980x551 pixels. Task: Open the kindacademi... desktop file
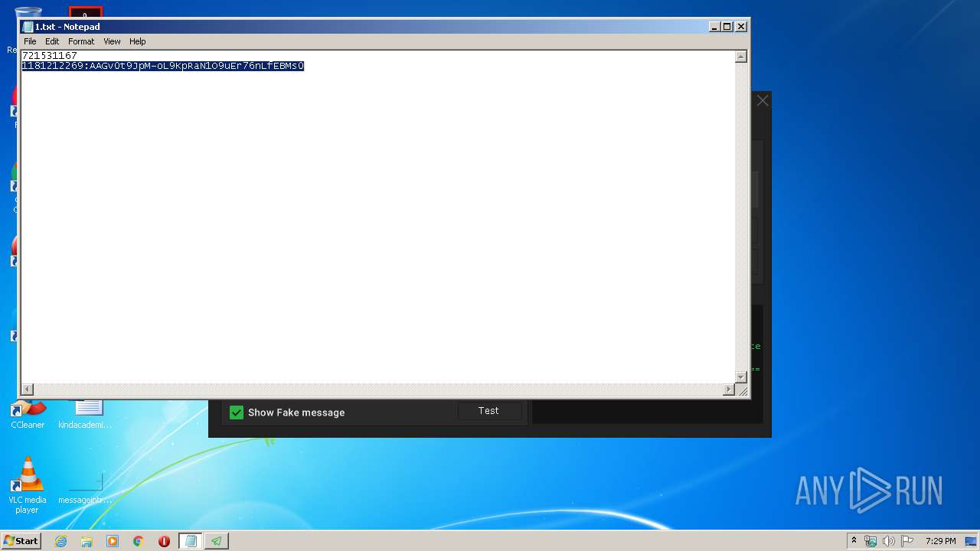[x=85, y=415]
